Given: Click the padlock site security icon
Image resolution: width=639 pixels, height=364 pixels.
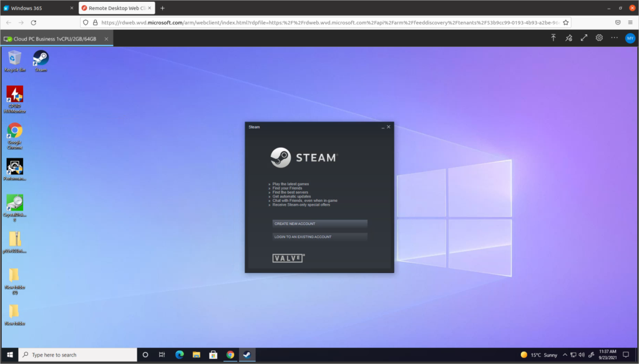Looking at the screenshot, I should tap(95, 23).
